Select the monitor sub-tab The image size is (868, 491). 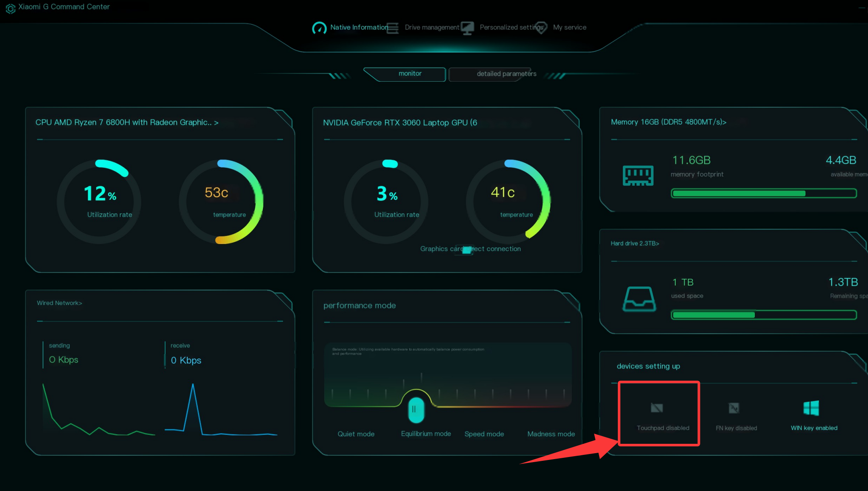(405, 74)
